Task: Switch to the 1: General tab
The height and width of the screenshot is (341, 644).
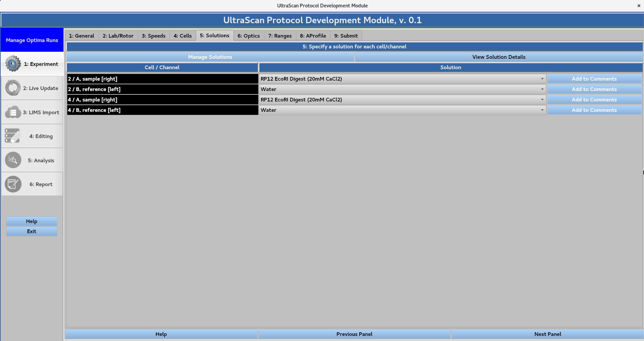Action: pos(81,36)
